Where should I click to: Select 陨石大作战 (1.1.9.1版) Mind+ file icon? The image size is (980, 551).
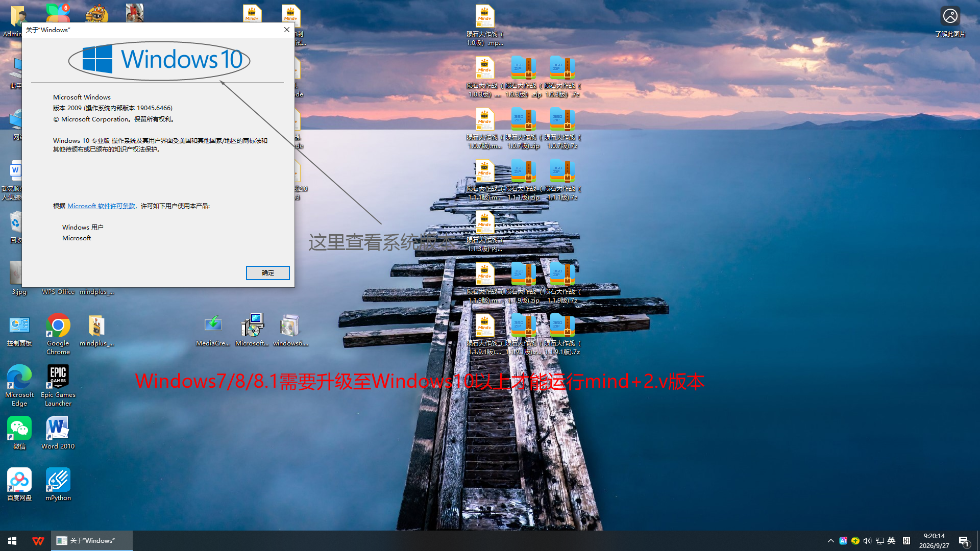(x=484, y=335)
